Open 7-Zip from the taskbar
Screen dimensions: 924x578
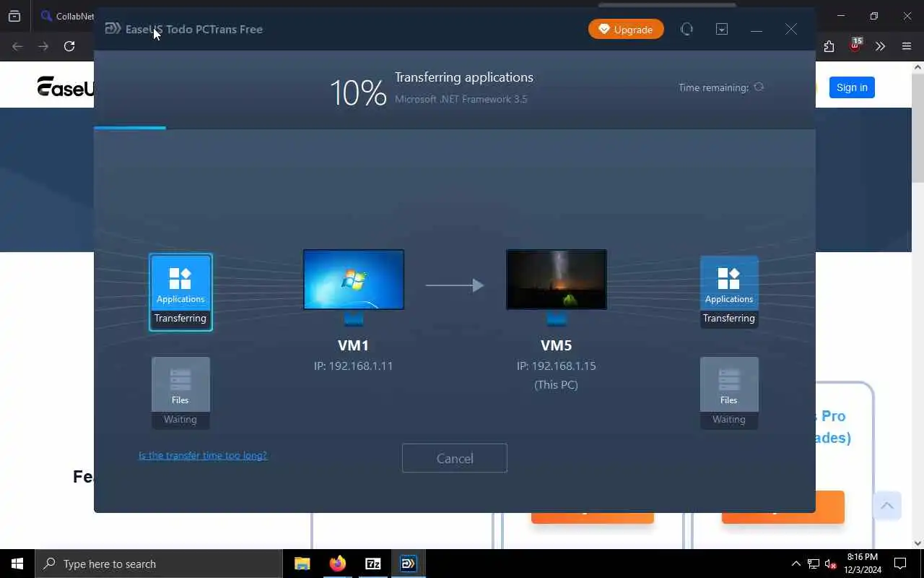pyautogui.click(x=372, y=564)
